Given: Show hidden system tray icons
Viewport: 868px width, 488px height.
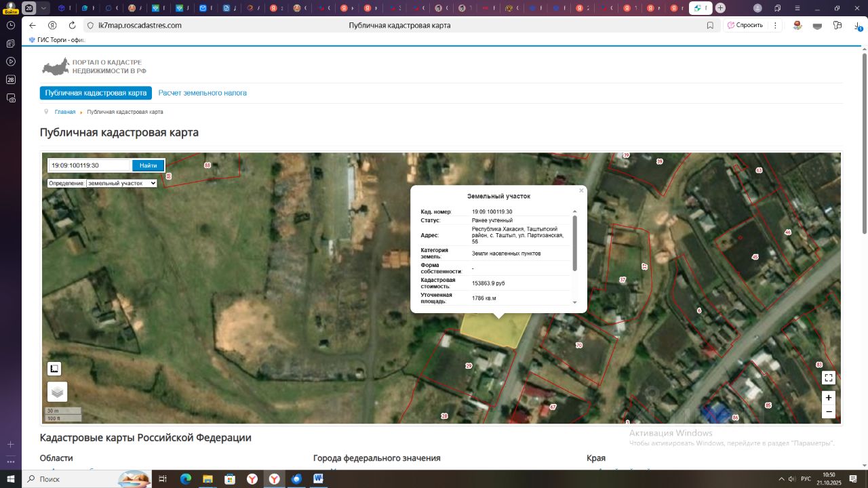Looking at the screenshot, I should tap(781, 479).
